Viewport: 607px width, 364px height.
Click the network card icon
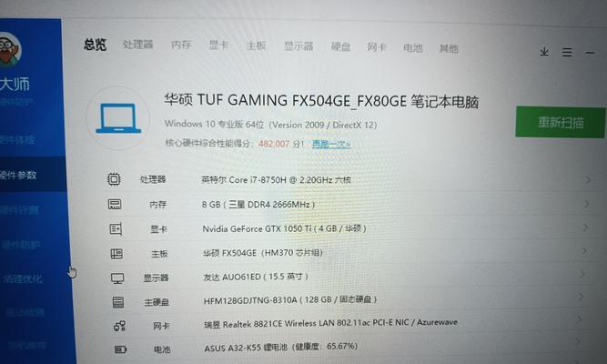pyautogui.click(x=119, y=326)
